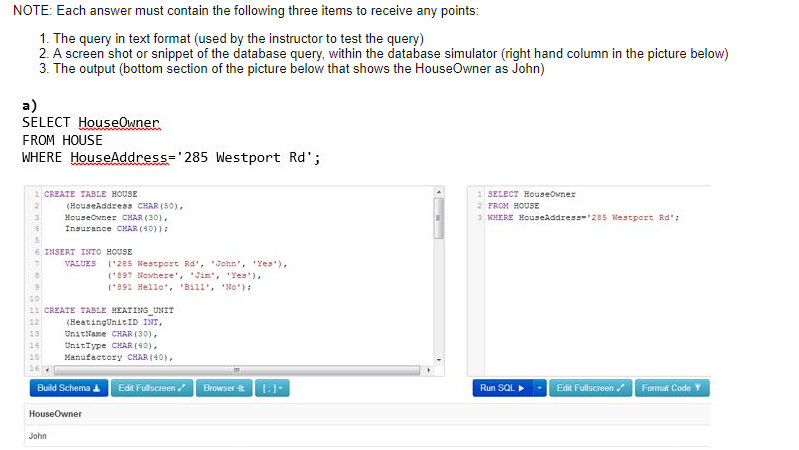Viewport: 799px width, 450px height.
Task: Run the query with Run SQL
Action: tap(502, 388)
